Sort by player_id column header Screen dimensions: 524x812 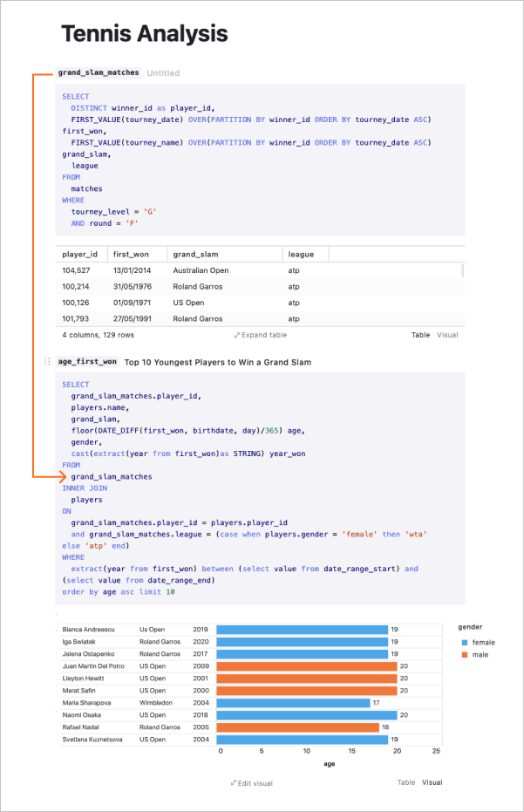point(79,255)
